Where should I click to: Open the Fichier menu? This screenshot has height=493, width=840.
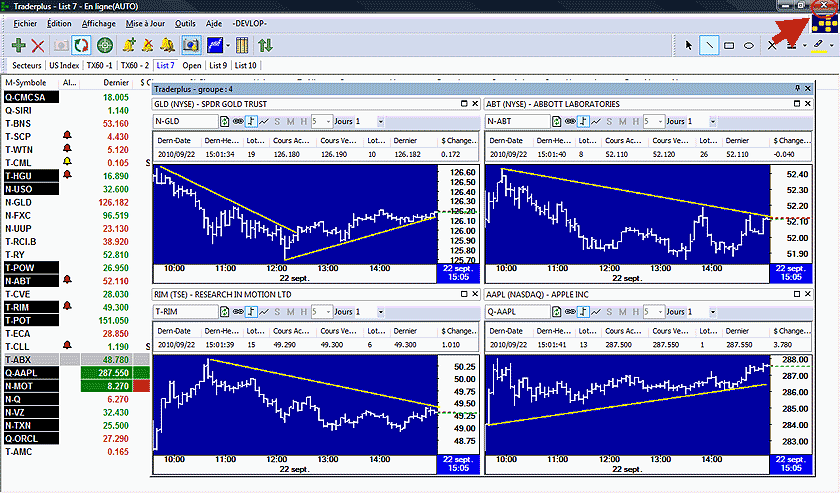(x=25, y=24)
